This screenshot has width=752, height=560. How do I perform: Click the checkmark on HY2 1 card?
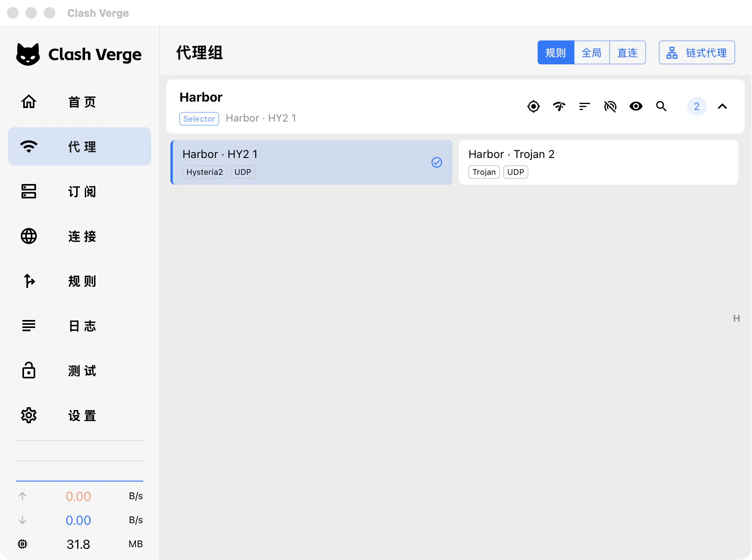click(437, 162)
